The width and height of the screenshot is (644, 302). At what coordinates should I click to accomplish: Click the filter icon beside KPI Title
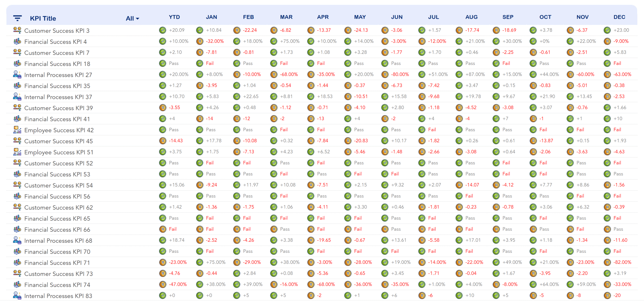(x=17, y=18)
